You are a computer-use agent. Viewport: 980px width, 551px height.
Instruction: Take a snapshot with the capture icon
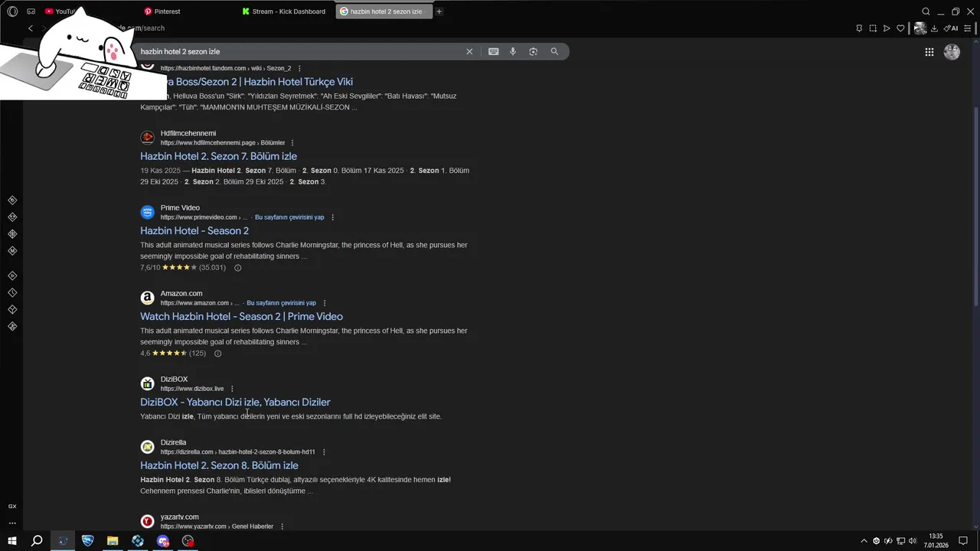873,28
